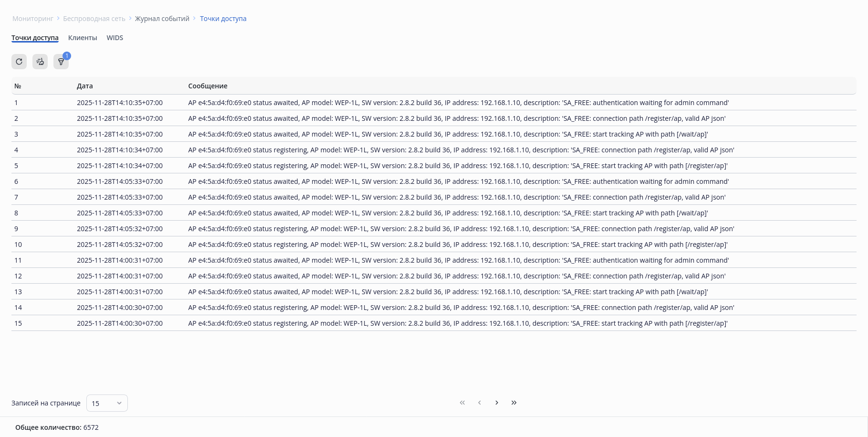This screenshot has height=437, width=868.
Task: Click the filter count badge
Action: (67, 56)
